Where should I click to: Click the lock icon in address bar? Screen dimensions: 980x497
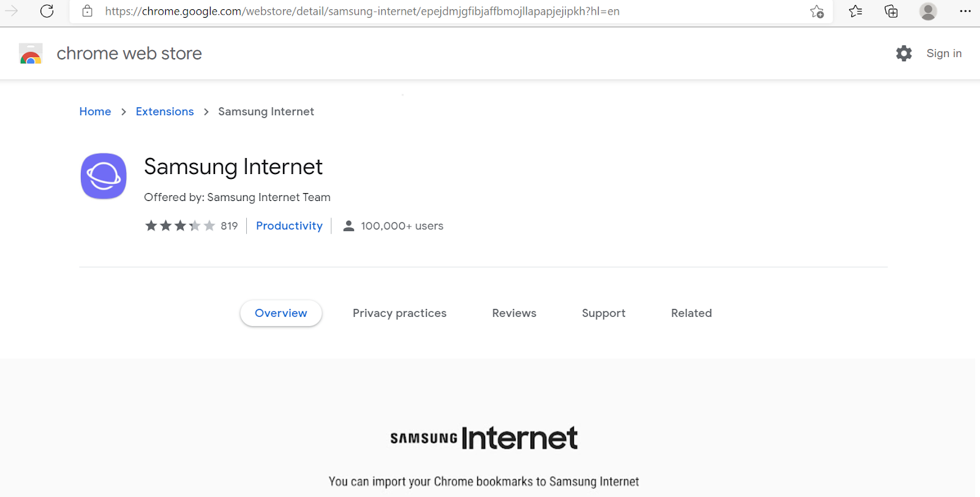pyautogui.click(x=88, y=11)
